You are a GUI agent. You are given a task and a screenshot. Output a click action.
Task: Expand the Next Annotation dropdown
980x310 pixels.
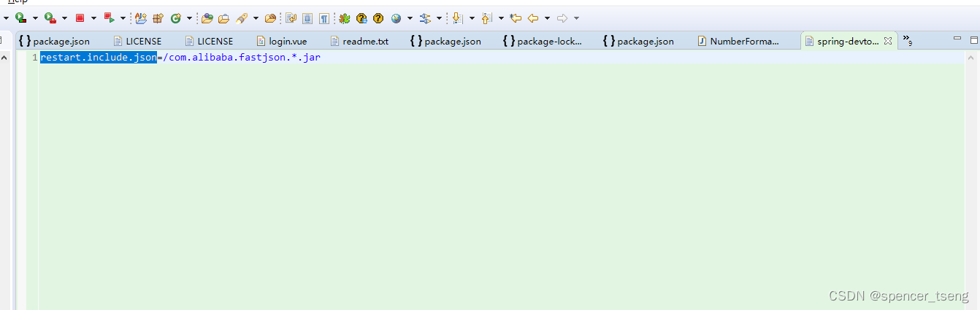click(472, 18)
